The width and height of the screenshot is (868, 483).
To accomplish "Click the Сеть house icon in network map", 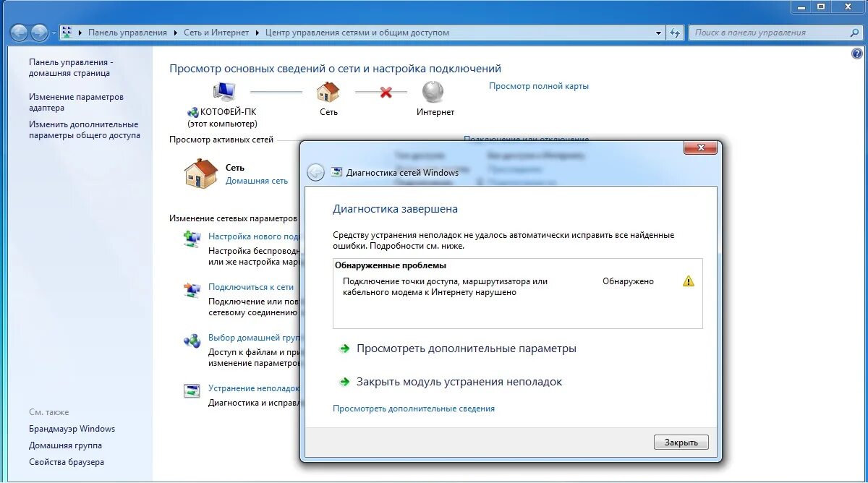I will pyautogui.click(x=328, y=92).
